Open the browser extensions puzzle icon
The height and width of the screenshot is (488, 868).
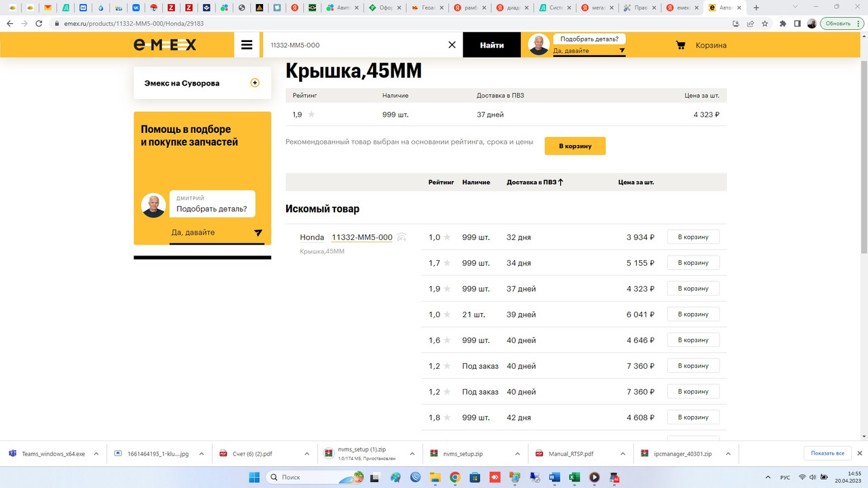click(x=783, y=23)
